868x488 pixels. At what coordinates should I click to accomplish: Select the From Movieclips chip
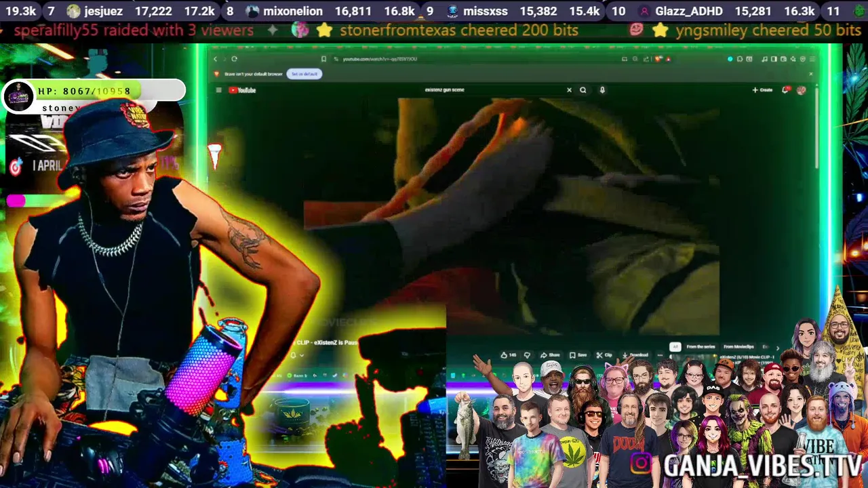coord(738,346)
